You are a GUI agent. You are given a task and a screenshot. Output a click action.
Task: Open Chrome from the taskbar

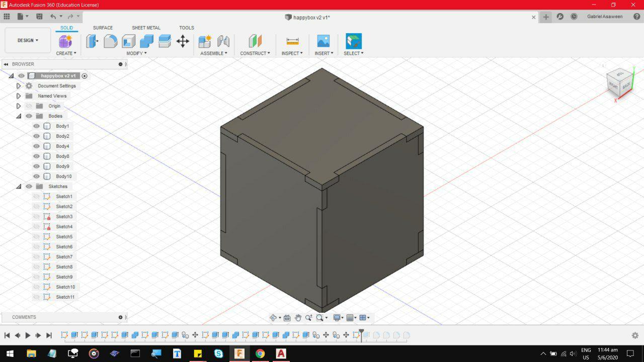[260, 353]
